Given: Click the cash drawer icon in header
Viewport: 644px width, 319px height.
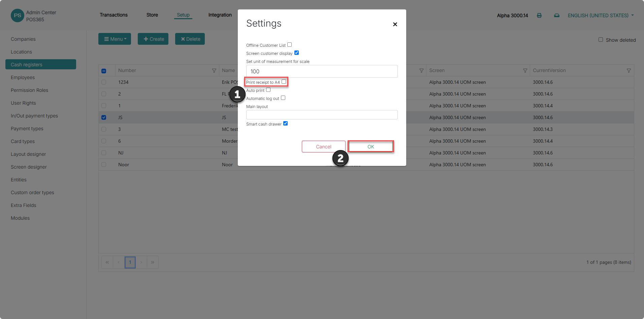Looking at the screenshot, I should coord(557,15).
